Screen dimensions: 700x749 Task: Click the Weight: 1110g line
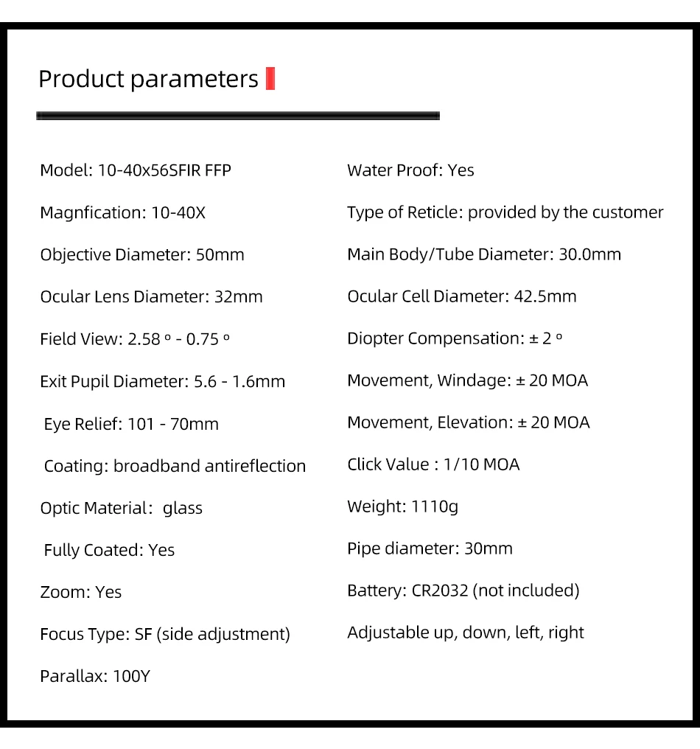pyautogui.click(x=402, y=506)
